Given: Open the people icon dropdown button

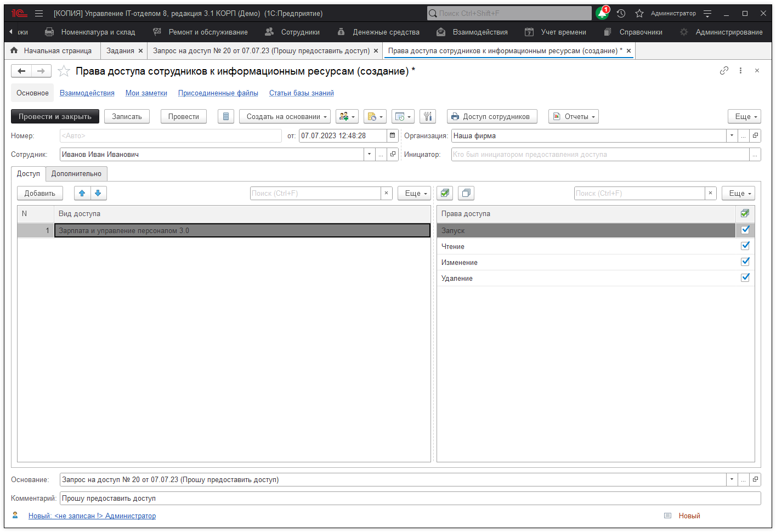Looking at the screenshot, I should coord(347,116).
